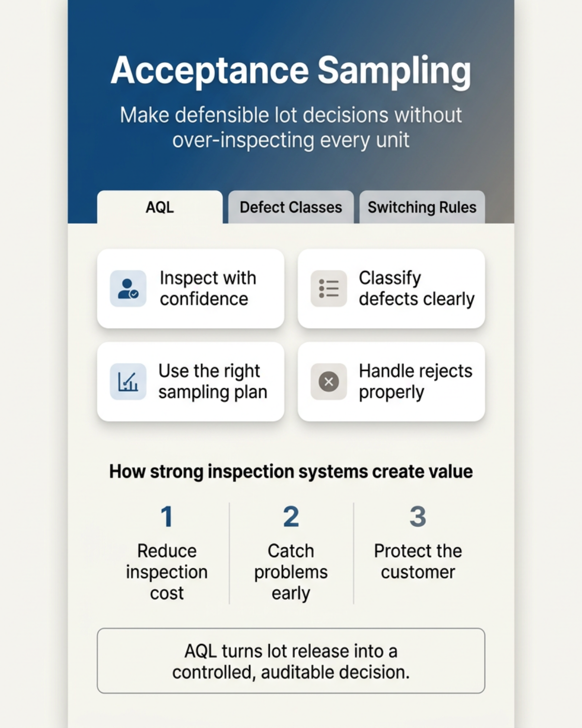Click the How strong inspection systems heading
The height and width of the screenshot is (728, 582).
click(x=291, y=472)
